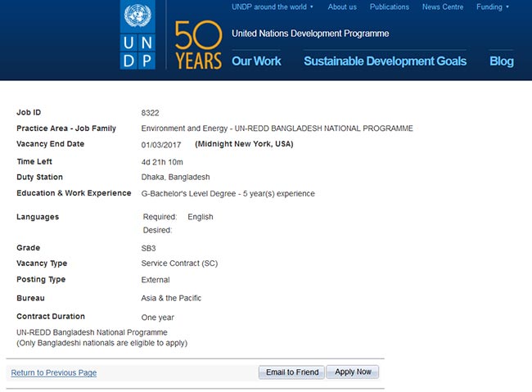532x392 pixels.
Task: Click the Languages label
Action: pos(38,217)
